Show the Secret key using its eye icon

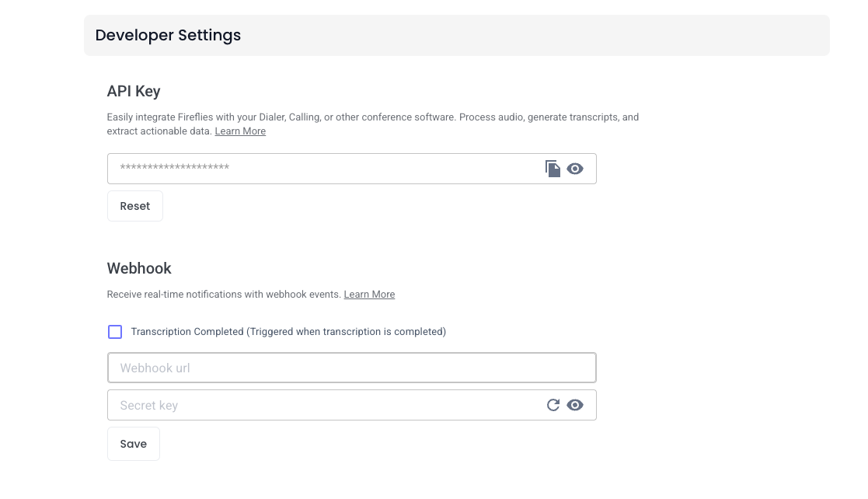[575, 405]
